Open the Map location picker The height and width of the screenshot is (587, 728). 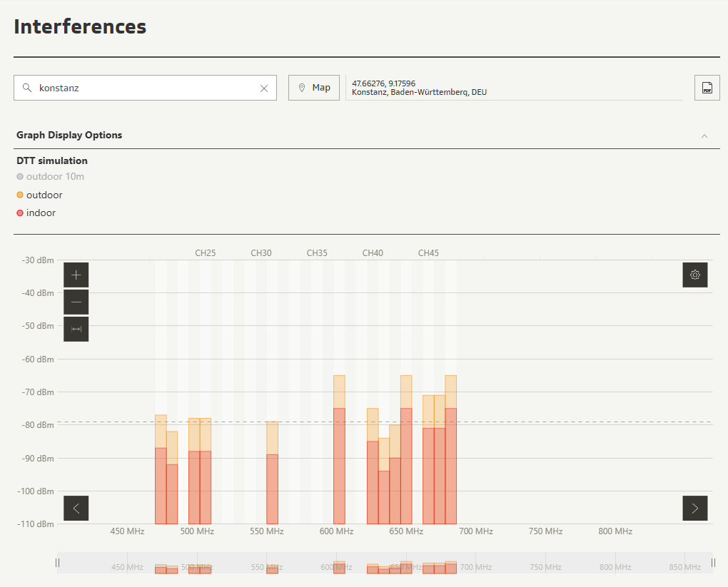pyautogui.click(x=314, y=88)
